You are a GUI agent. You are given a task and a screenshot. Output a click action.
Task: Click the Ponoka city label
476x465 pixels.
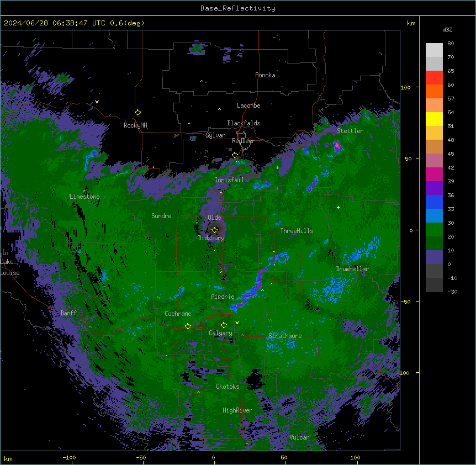[265, 75]
